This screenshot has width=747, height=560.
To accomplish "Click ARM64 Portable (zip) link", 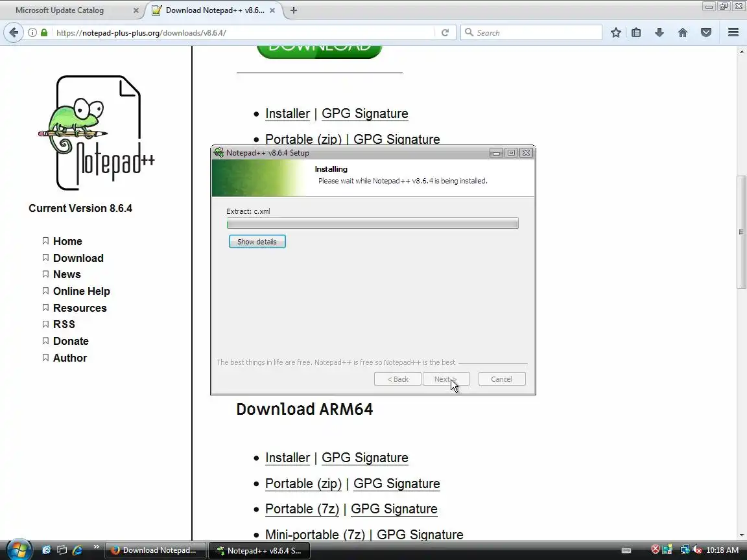I will tap(303, 484).
